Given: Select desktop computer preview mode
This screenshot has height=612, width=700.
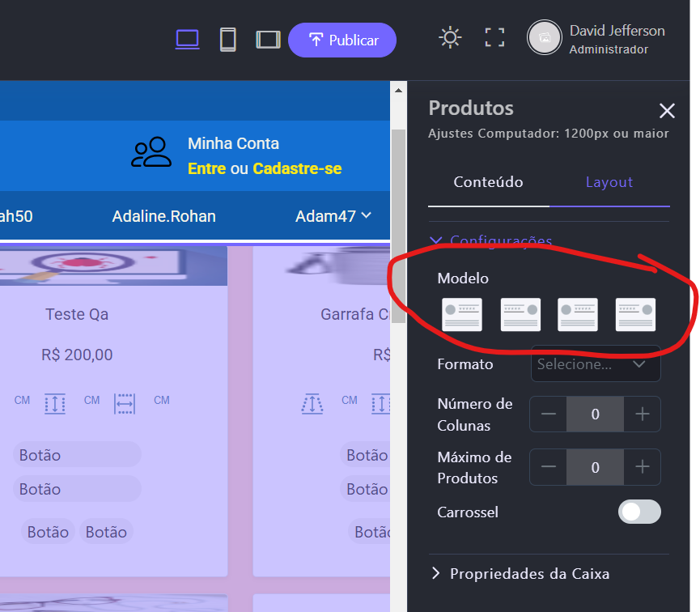Looking at the screenshot, I should (187, 39).
